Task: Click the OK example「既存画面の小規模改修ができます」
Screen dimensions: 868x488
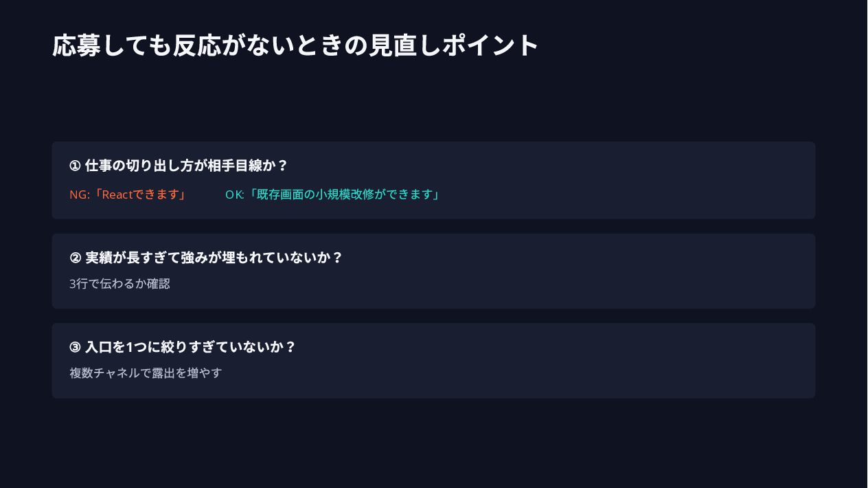Action: coord(343,195)
